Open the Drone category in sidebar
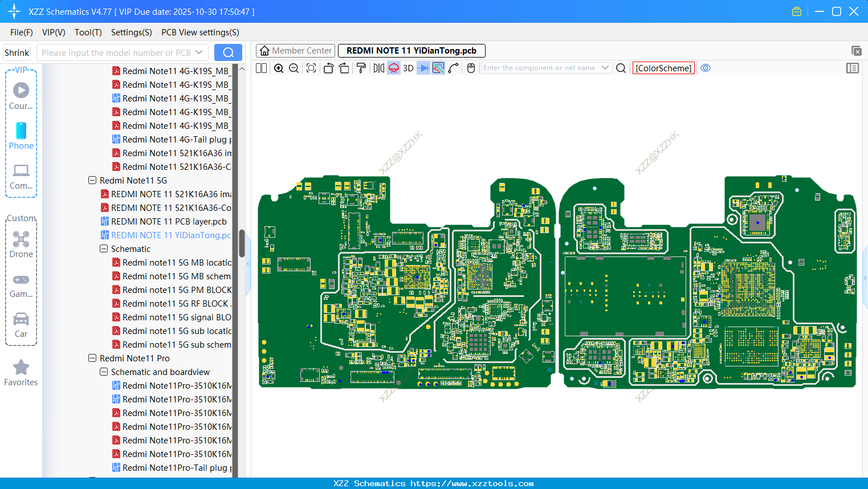 (21, 244)
